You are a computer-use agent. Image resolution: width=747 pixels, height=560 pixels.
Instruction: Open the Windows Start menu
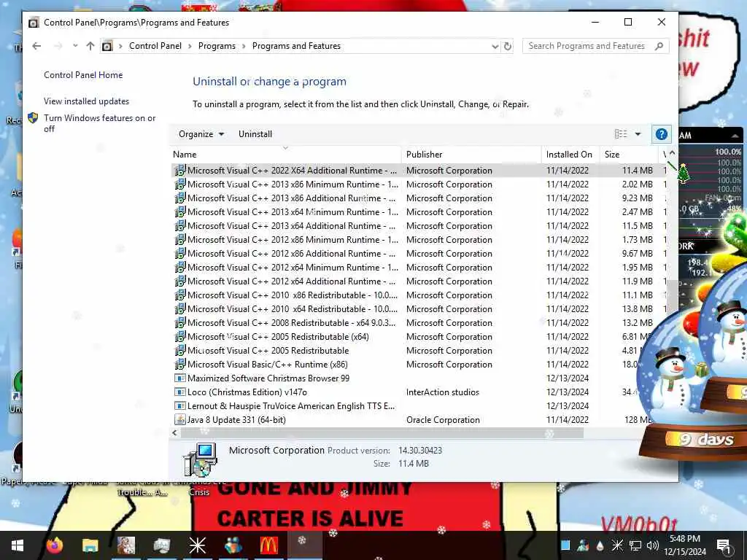coord(18,545)
